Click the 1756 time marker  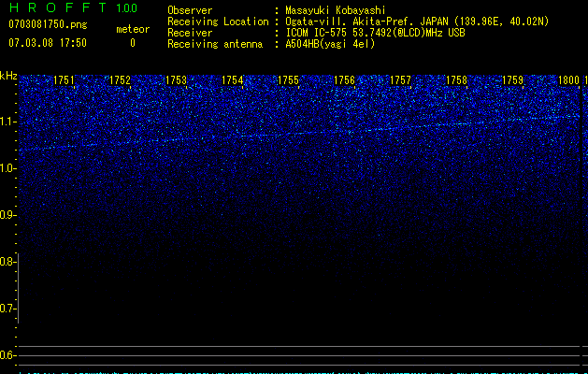[x=344, y=80]
